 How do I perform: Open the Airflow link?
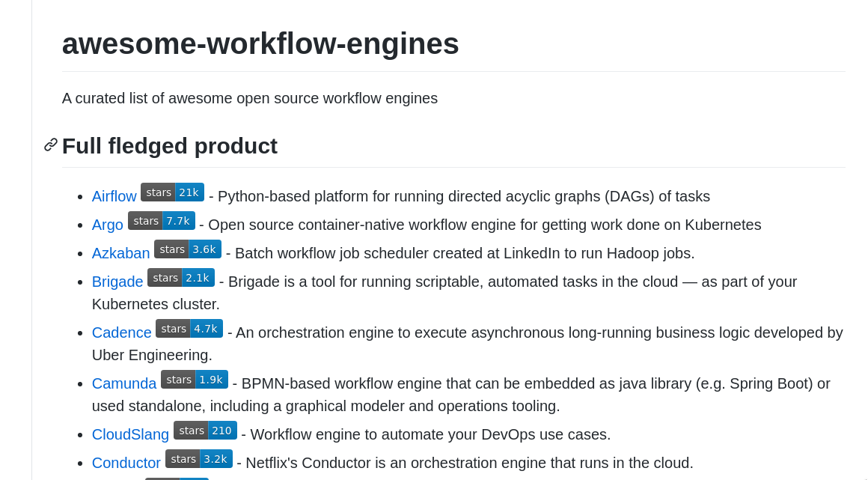click(x=114, y=197)
